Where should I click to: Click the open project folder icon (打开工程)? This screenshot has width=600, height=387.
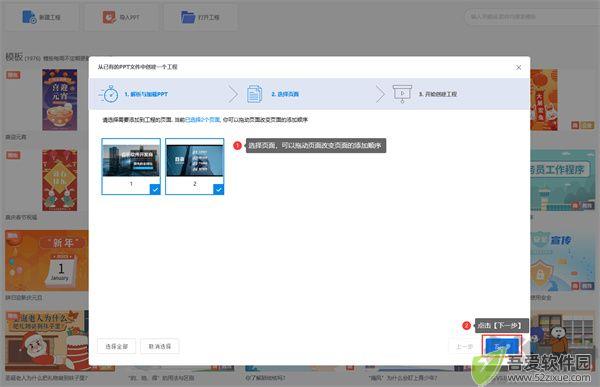[x=188, y=17]
